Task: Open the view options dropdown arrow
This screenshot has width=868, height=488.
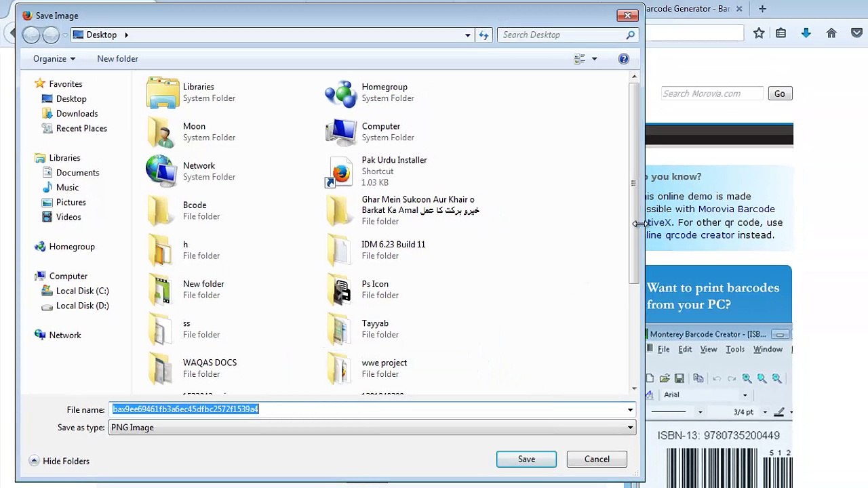Action: coord(594,59)
